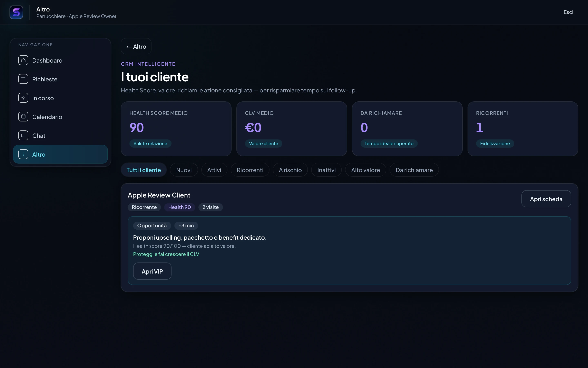Click the 2 visite badge
The image size is (588, 368).
pos(210,207)
